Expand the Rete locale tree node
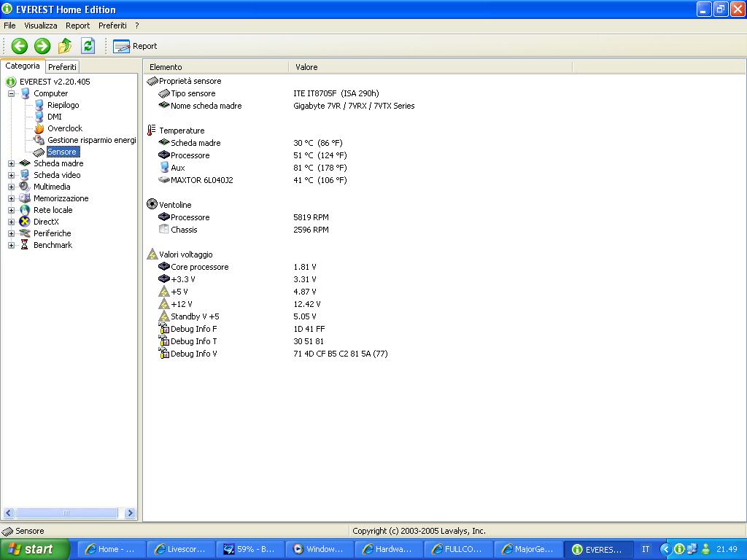747x560 pixels. pos(12,211)
